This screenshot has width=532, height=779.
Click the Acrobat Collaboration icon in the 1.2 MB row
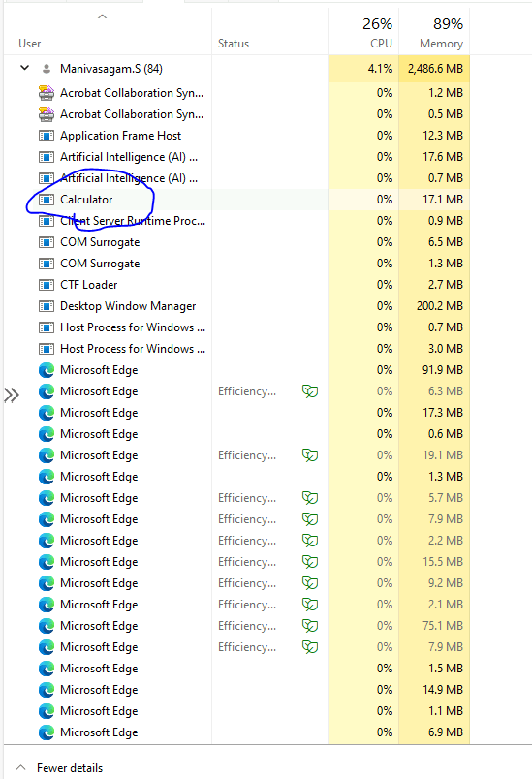[x=47, y=93]
